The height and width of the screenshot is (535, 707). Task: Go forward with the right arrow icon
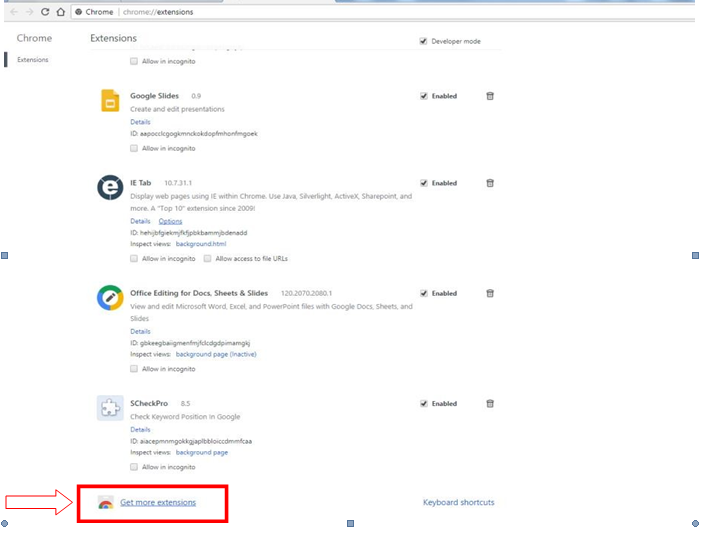(29, 12)
